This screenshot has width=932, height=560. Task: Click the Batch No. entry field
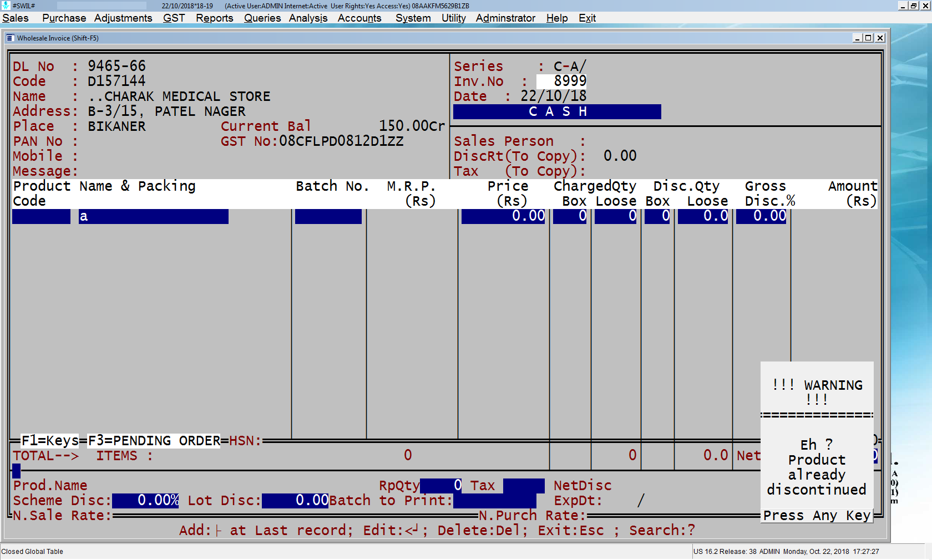click(328, 216)
